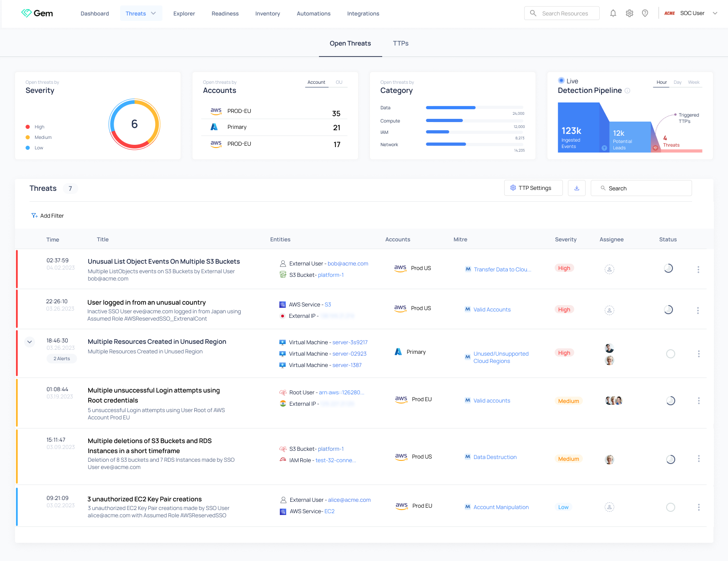Open the Unused/Unsupported Cloud Regions link
This screenshot has height=561, width=728.
[x=501, y=357]
